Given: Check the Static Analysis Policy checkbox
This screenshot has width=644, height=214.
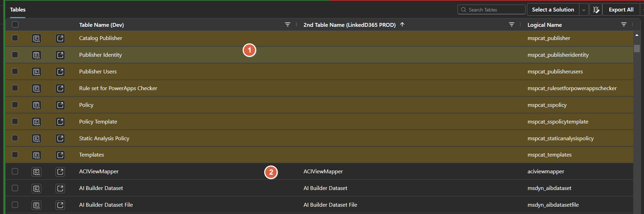Looking at the screenshot, I should (x=15, y=138).
